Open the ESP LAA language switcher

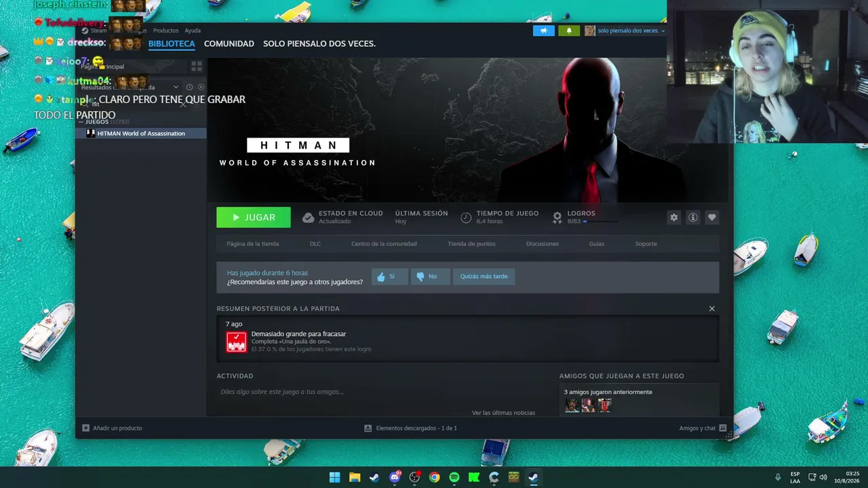[x=795, y=477]
